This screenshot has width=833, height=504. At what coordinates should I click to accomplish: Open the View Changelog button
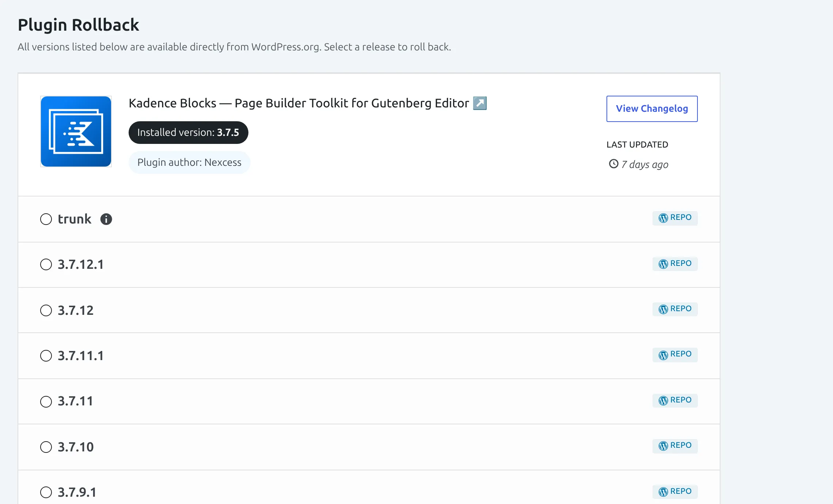pyautogui.click(x=652, y=108)
